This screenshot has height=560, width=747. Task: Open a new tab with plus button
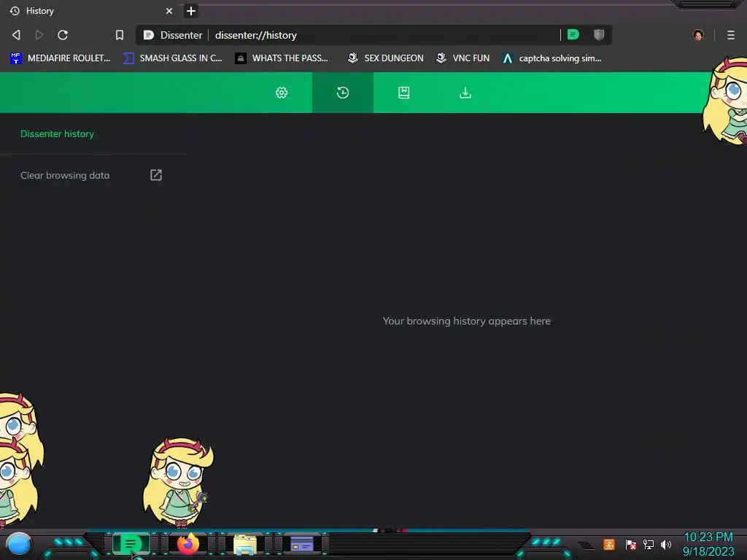190,11
